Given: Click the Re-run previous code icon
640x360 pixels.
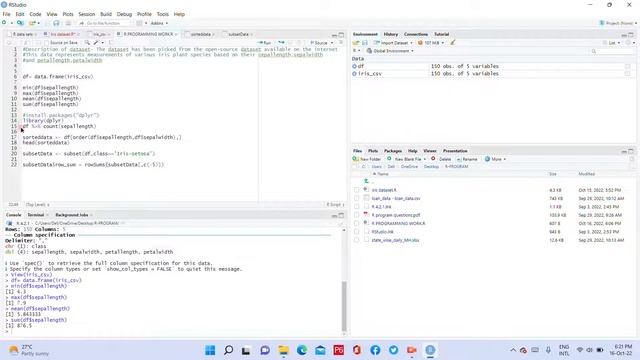Looking at the screenshot, I should [281, 42].
